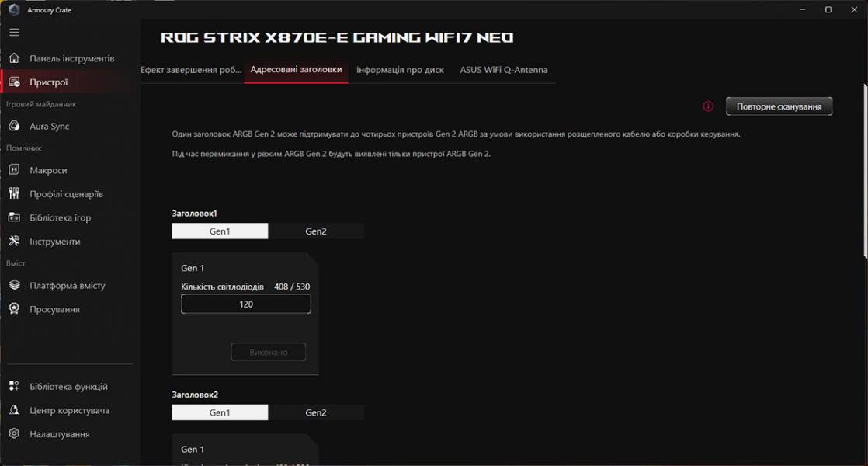Screen dimensions: 868x466
Task: Open the ASUS WiFi Q-Antenna tab
Action: tap(504, 70)
